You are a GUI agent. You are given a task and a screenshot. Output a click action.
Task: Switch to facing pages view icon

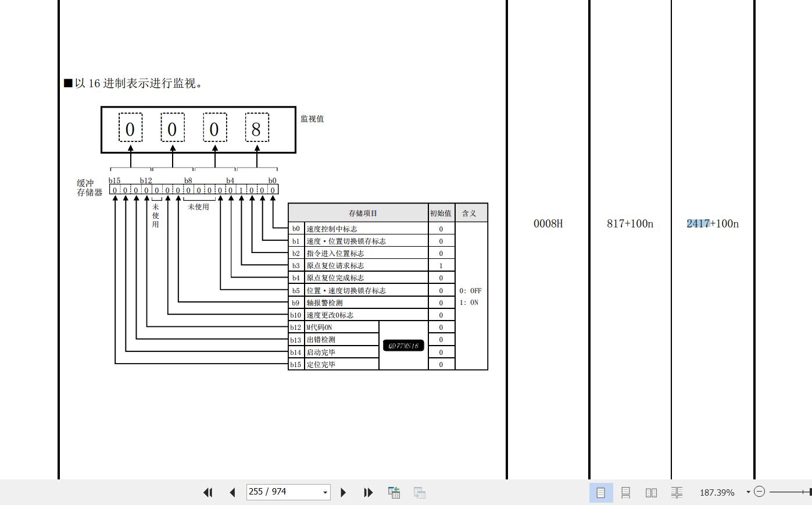click(x=652, y=492)
